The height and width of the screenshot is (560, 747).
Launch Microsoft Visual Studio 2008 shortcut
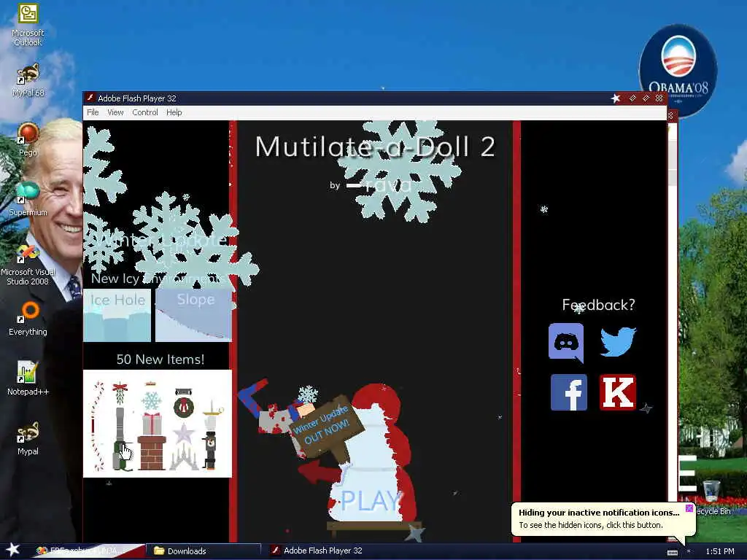tap(28, 265)
